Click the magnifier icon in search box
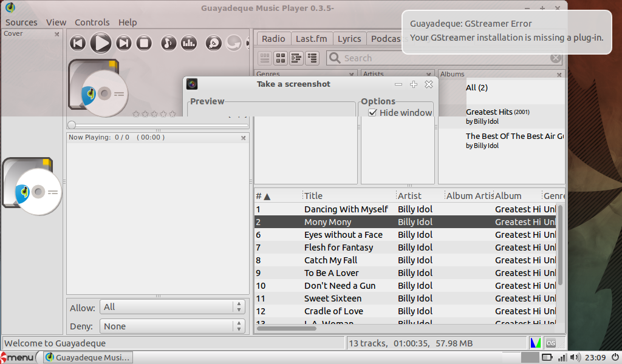622x364 pixels. [335, 58]
